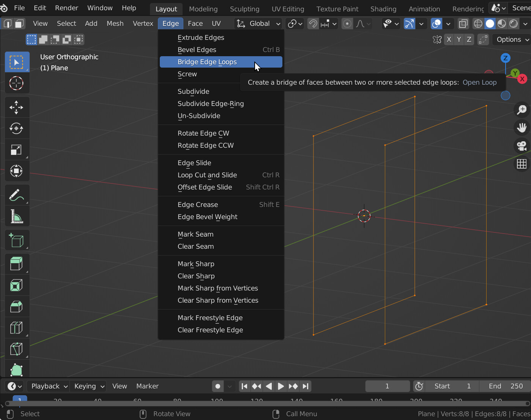Select the Scale tool
Screen dimensions: 531x420
point(17,150)
